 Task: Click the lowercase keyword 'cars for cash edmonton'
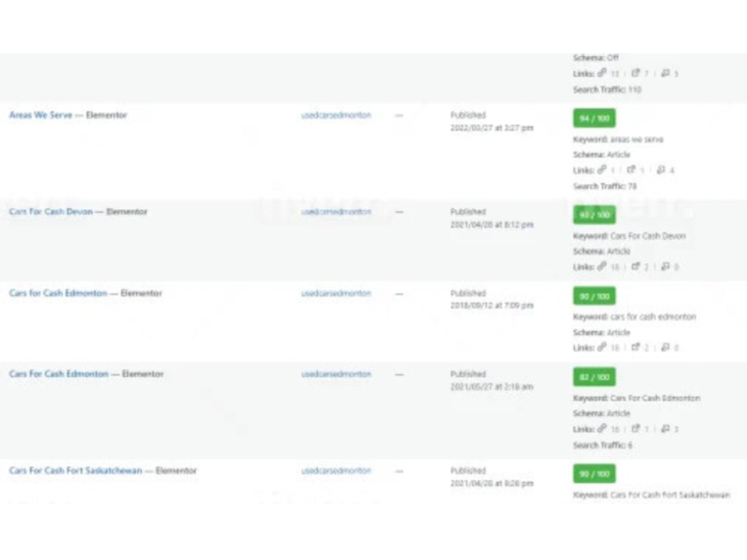click(653, 317)
